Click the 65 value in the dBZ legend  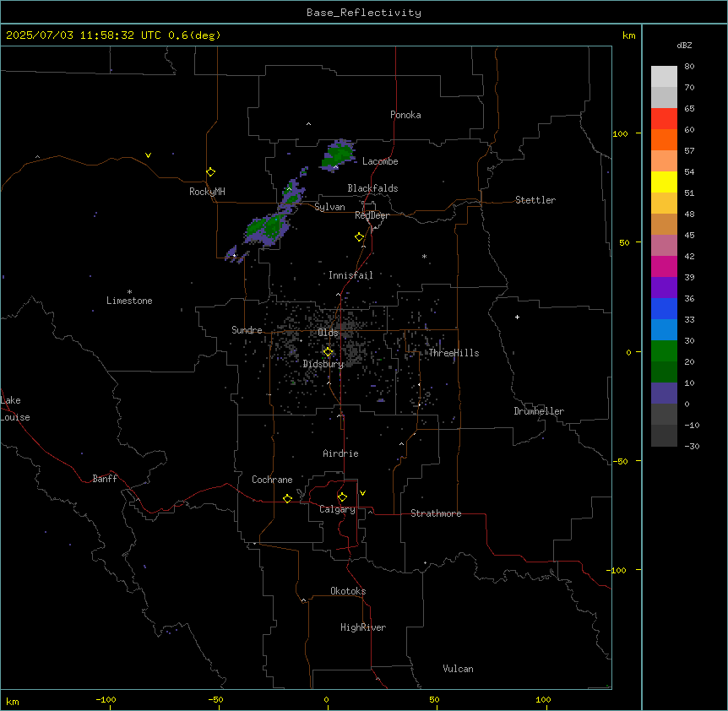coord(689,109)
